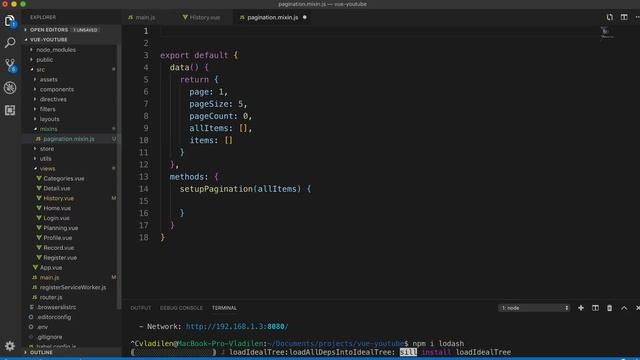This screenshot has height=360, width=640.
Task: Open router.js file
Action: [51, 297]
